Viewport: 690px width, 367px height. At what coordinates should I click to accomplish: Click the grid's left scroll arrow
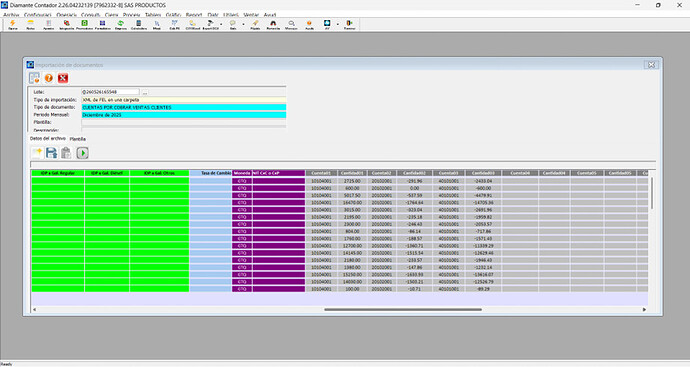34,309
